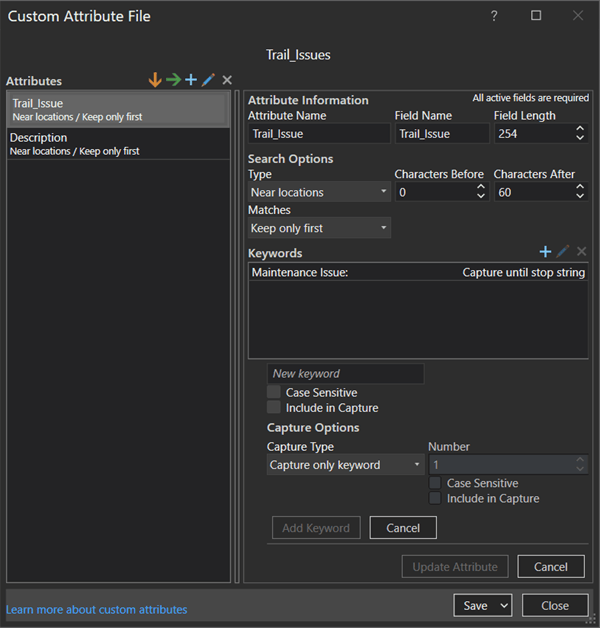
Task: Toggle Include in Capture under Number field
Action: [x=435, y=498]
